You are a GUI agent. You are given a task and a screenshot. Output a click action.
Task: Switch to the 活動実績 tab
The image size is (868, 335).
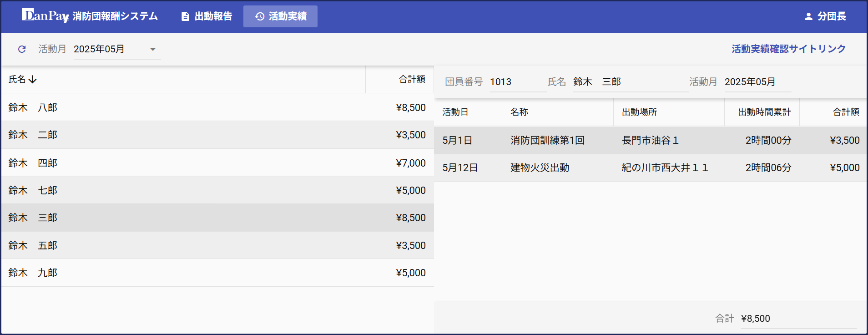280,16
